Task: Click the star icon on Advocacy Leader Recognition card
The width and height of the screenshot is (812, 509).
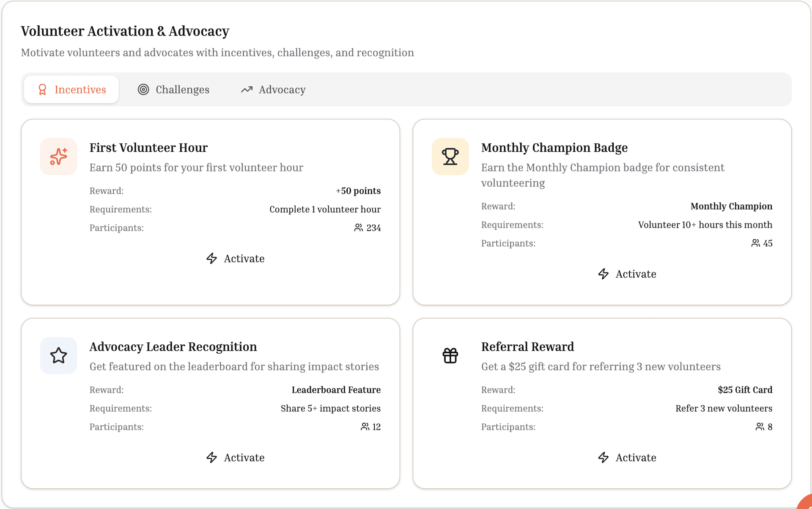Action: pos(58,355)
